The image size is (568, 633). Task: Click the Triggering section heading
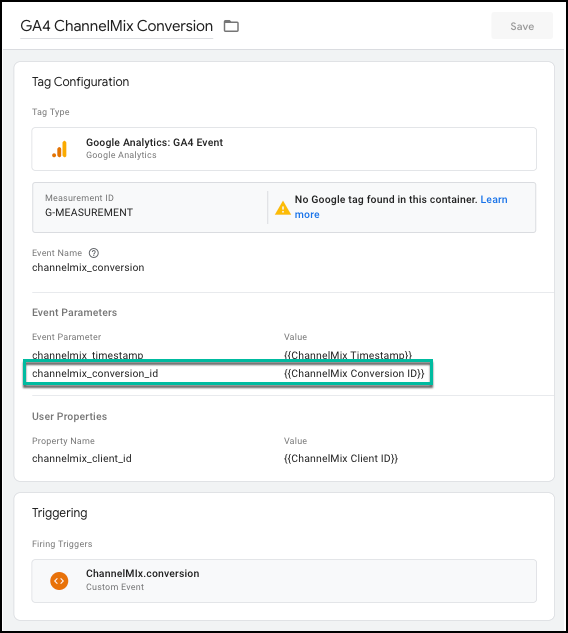tap(59, 513)
